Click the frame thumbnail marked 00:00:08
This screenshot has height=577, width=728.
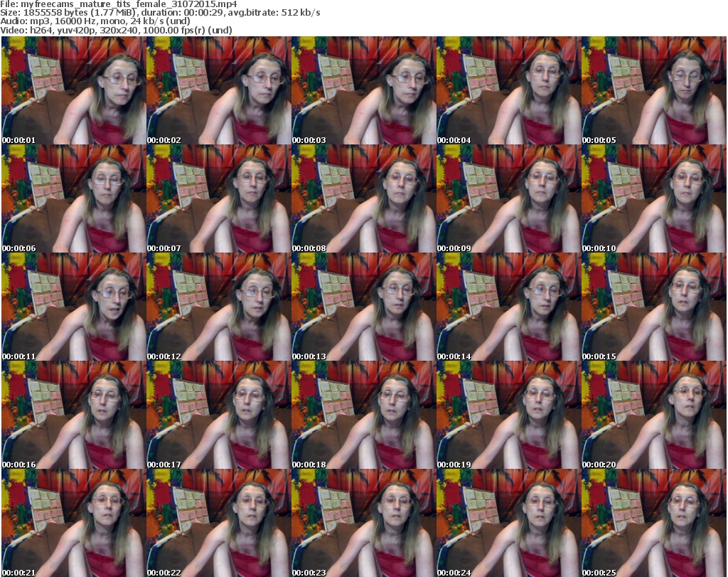tap(363, 198)
